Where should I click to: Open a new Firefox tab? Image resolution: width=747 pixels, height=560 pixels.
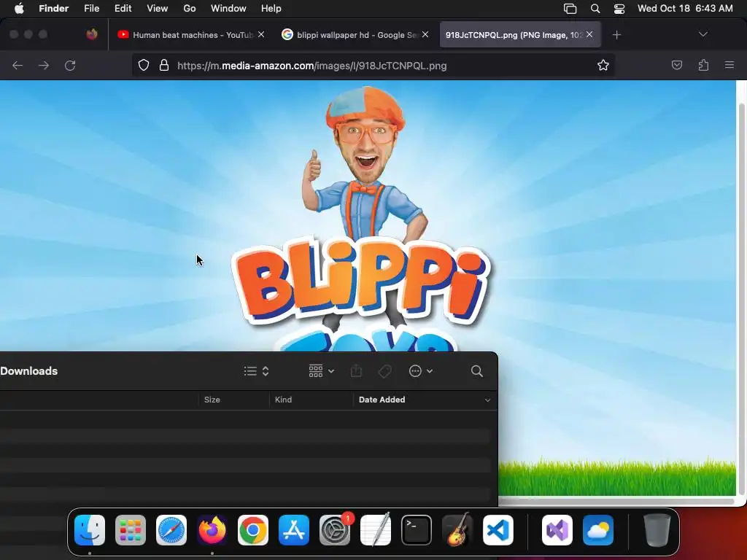(616, 35)
